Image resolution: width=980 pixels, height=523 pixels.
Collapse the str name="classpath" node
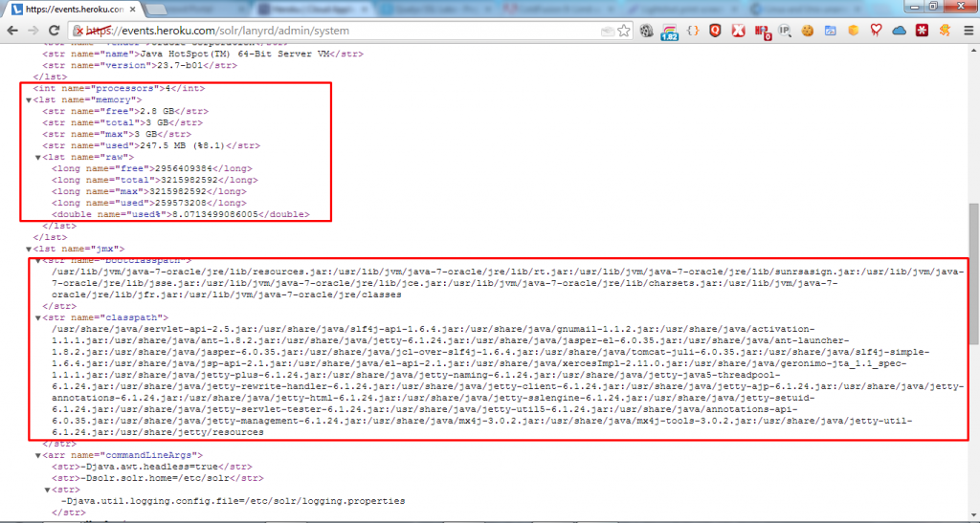pyautogui.click(x=37, y=317)
